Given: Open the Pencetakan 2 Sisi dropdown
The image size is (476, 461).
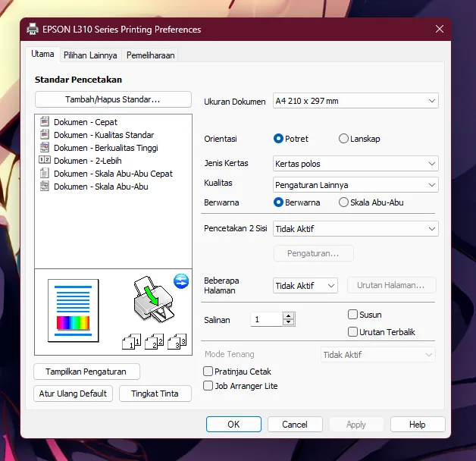Looking at the screenshot, I should click(355, 228).
